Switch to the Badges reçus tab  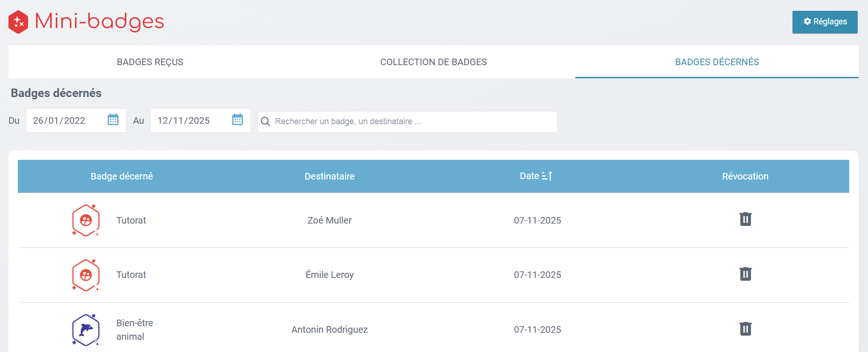pyautogui.click(x=150, y=62)
